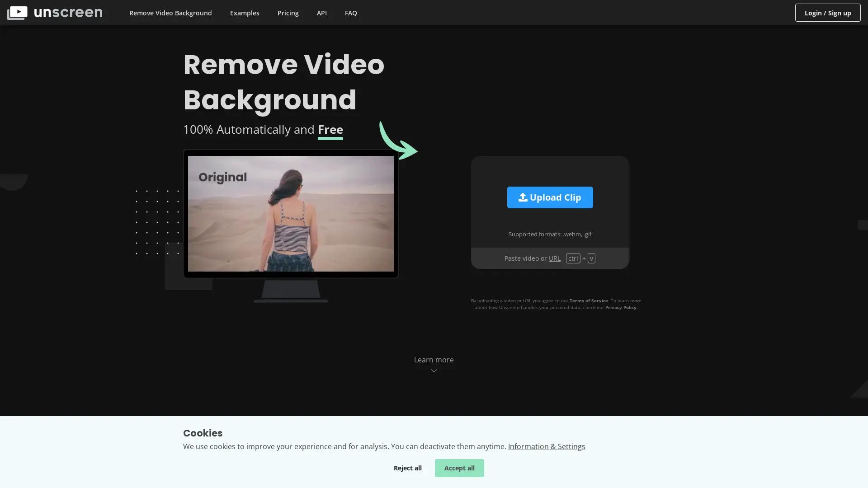Accept all cookies

tap(459, 468)
